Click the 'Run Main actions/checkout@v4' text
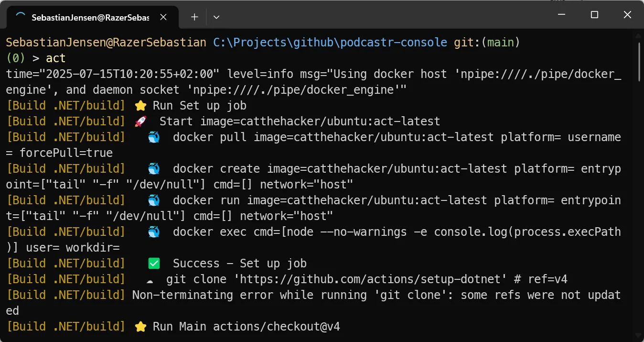This screenshot has height=342, width=644. point(247,326)
